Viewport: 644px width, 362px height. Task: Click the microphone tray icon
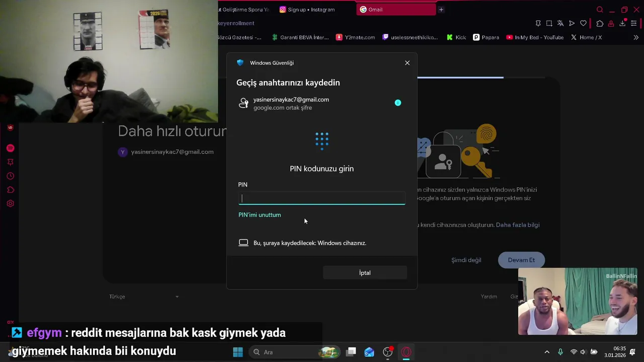pos(560,352)
